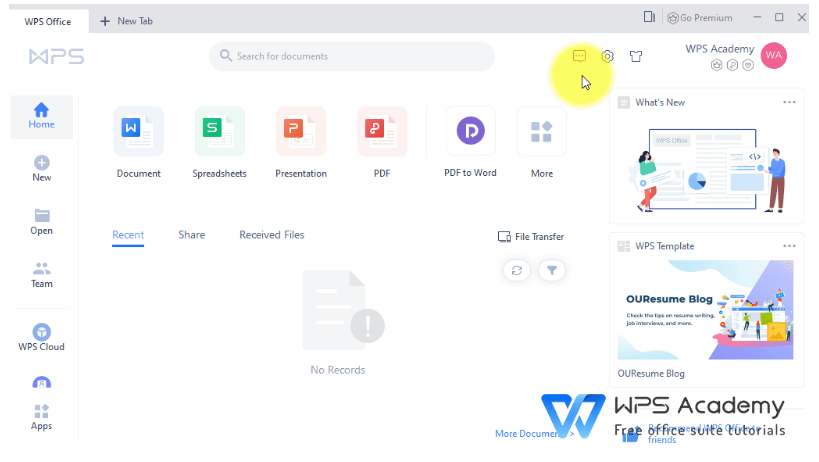Open What's New options menu
The width and height of the screenshot is (819, 462).
(x=789, y=102)
